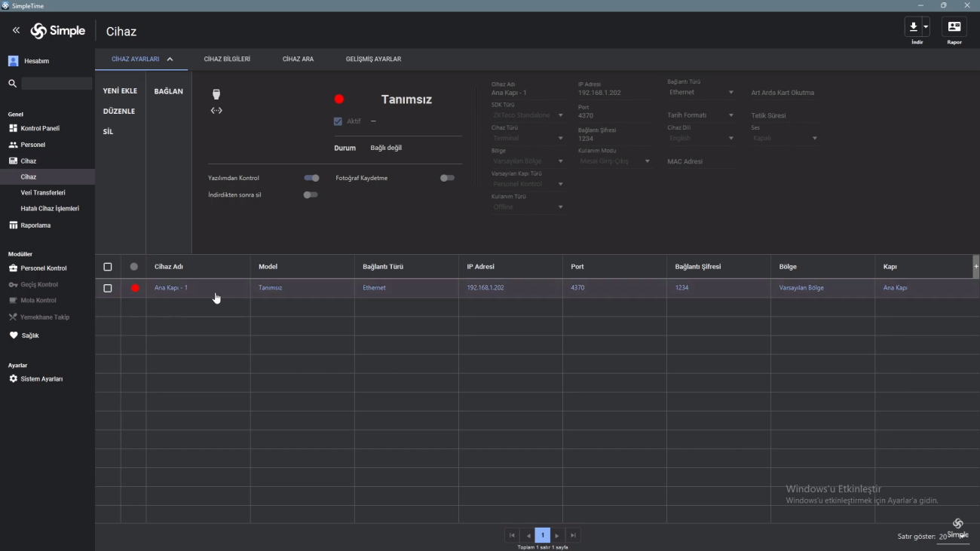Go to the Sağlık heart module
This screenshot has width=980, height=551.
coord(29,335)
